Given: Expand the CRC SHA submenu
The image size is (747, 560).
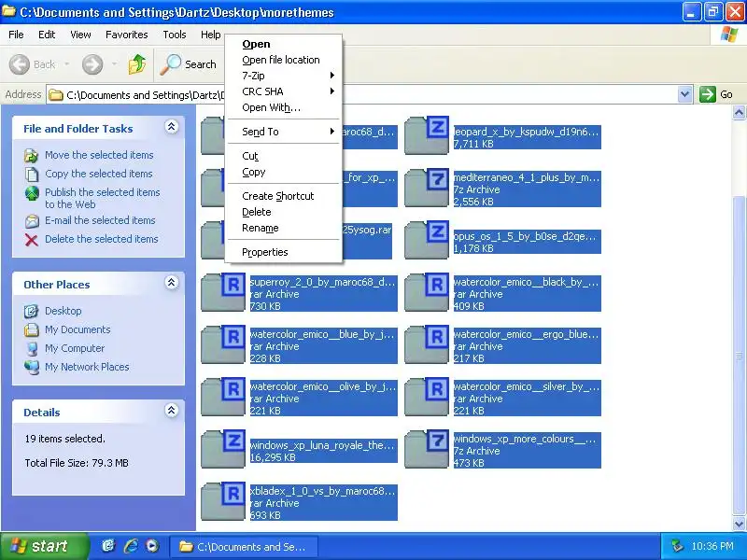Looking at the screenshot, I should click(284, 91).
